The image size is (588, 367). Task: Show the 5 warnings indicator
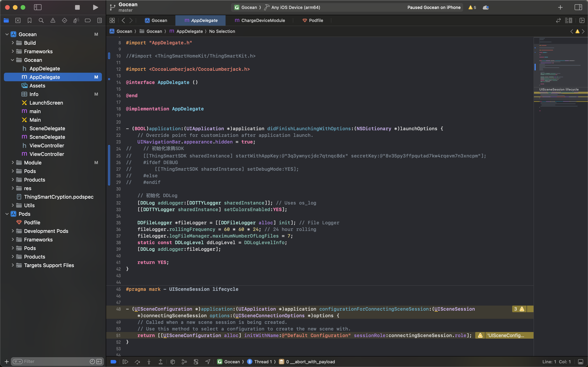(472, 7)
